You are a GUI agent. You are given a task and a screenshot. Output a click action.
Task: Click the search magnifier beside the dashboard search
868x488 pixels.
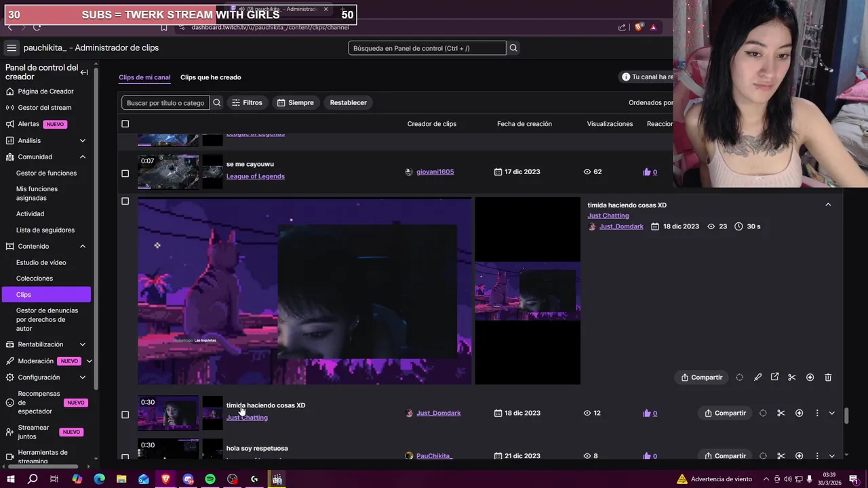click(x=513, y=48)
